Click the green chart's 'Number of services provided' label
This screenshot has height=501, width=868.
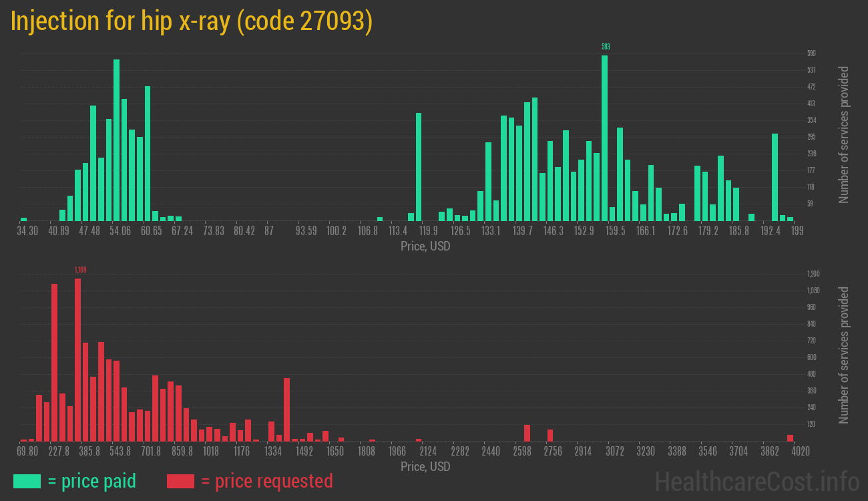pos(844,134)
